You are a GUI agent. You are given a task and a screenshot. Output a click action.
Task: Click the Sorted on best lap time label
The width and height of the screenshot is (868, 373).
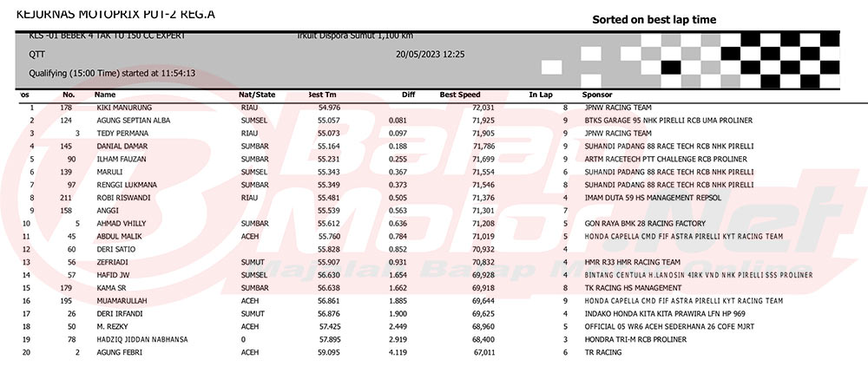[x=654, y=20]
